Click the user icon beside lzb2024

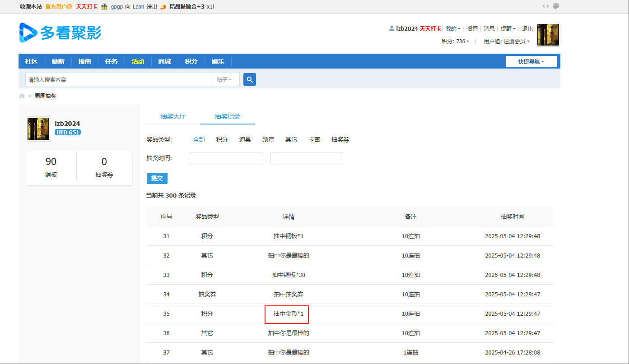(x=391, y=28)
